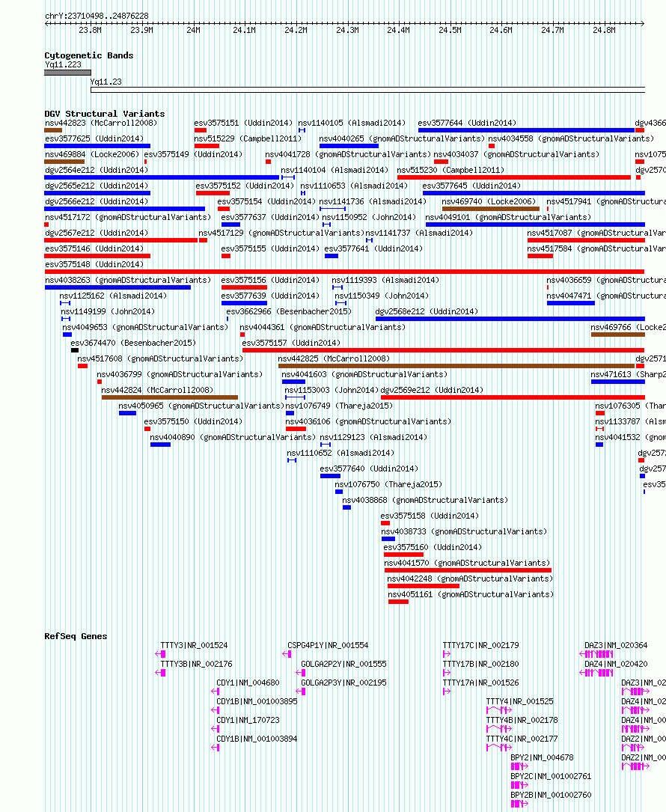Click the black bar under esv3674470 (Besenbacher2015)
Image resolution: width=666 pixels, height=812 pixels.
[75, 350]
